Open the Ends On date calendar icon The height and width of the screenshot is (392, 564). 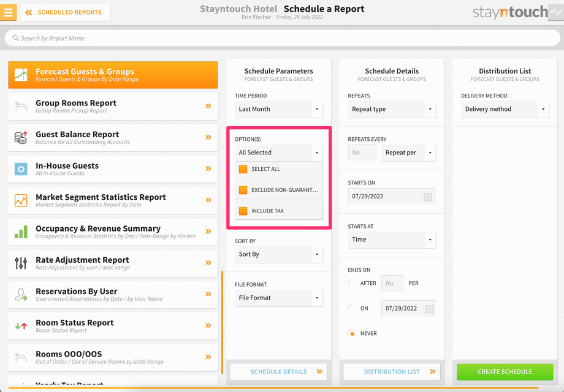coord(429,309)
